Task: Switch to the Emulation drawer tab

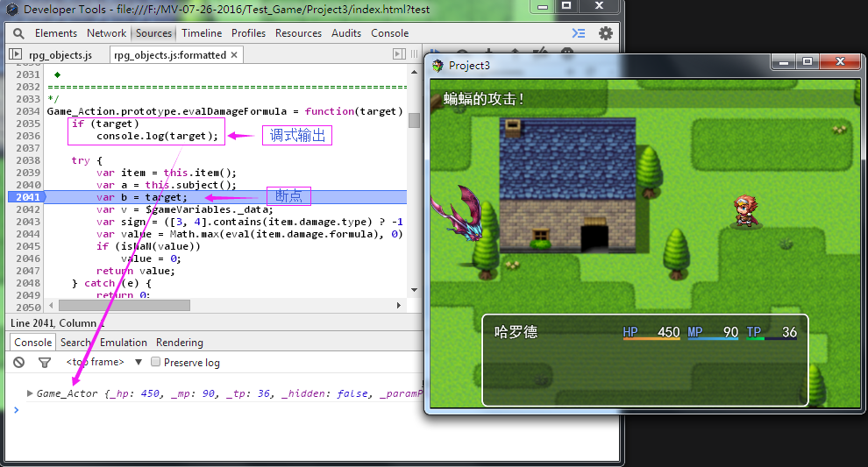Action: [124, 343]
